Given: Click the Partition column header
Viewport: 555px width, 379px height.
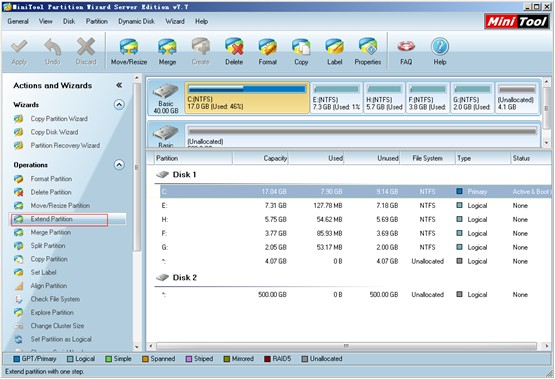Looking at the screenshot, I should pyautogui.click(x=193, y=159).
